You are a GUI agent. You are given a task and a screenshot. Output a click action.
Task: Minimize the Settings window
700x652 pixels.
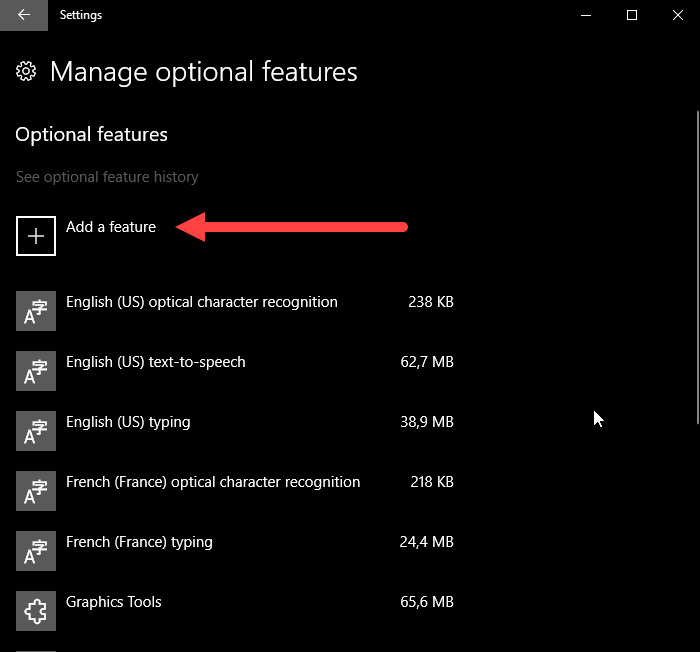click(x=586, y=15)
